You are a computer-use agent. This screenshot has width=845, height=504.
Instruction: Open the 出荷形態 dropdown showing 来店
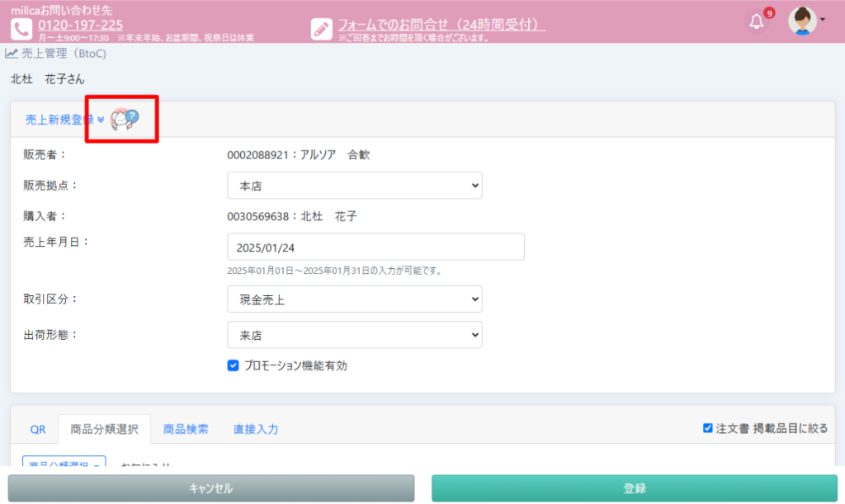click(x=354, y=335)
